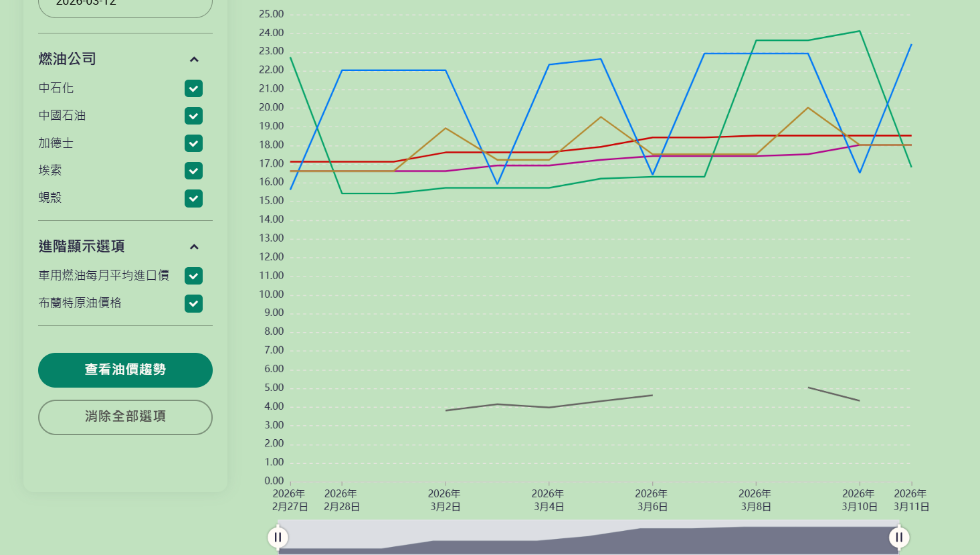This screenshot has width=980, height=555.
Task: Click the right range slider handle
Action: pyautogui.click(x=899, y=537)
